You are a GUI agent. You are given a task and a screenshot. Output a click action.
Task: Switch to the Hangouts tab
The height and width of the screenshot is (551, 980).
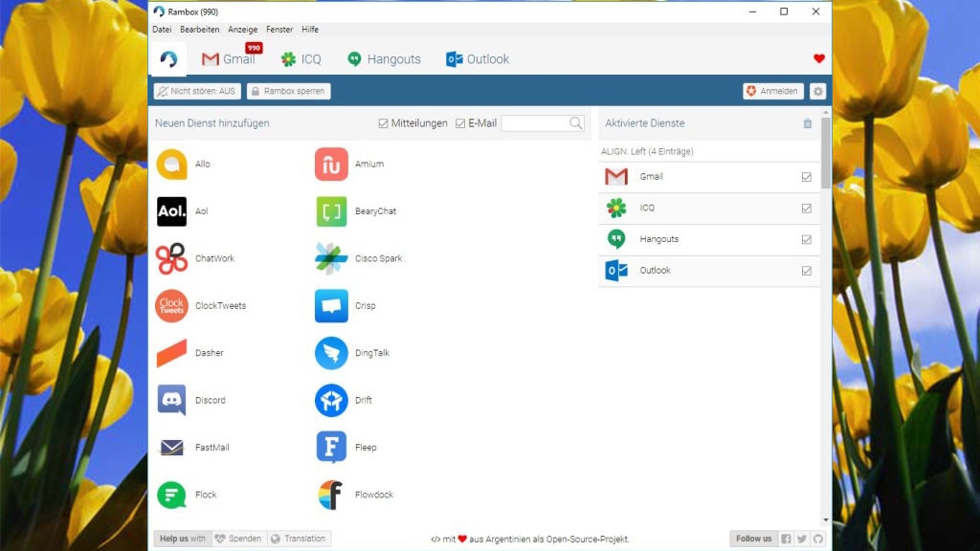point(384,59)
